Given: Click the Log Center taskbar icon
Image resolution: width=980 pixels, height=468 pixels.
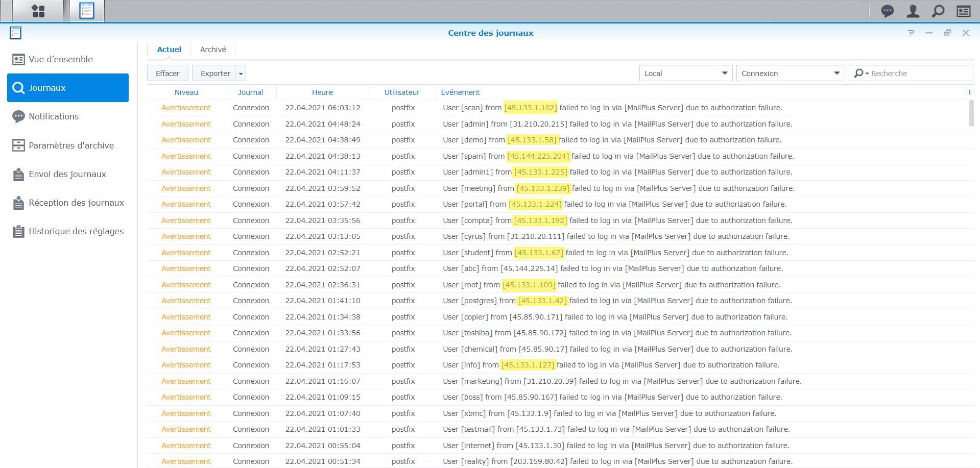Looking at the screenshot, I should tap(87, 11).
